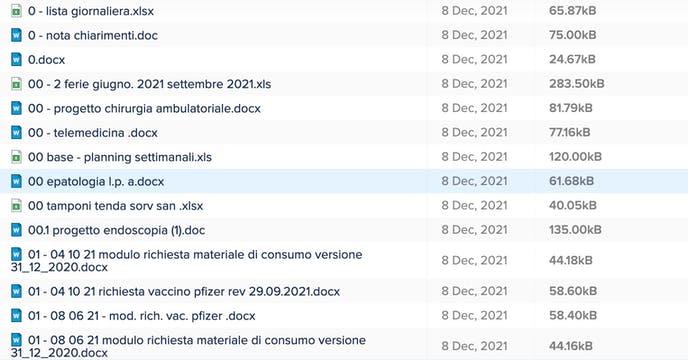Open 00 - telemedicina .docx file name

coord(93,133)
